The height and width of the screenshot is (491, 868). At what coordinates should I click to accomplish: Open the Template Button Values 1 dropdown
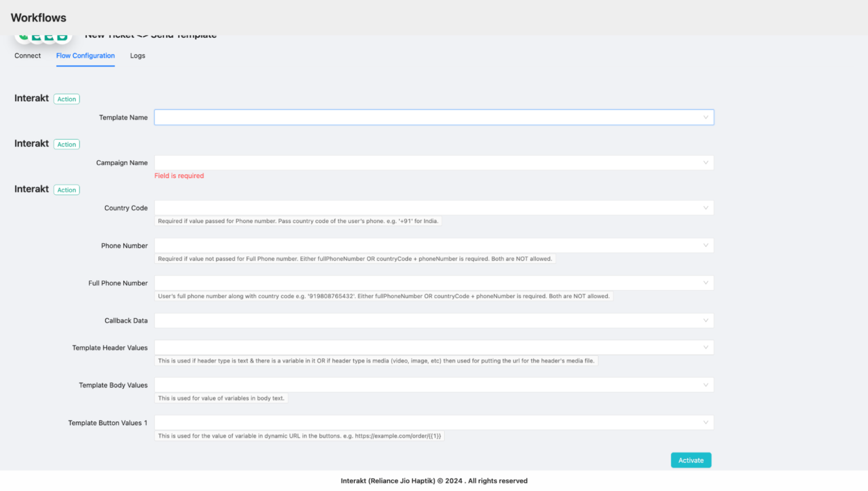705,422
